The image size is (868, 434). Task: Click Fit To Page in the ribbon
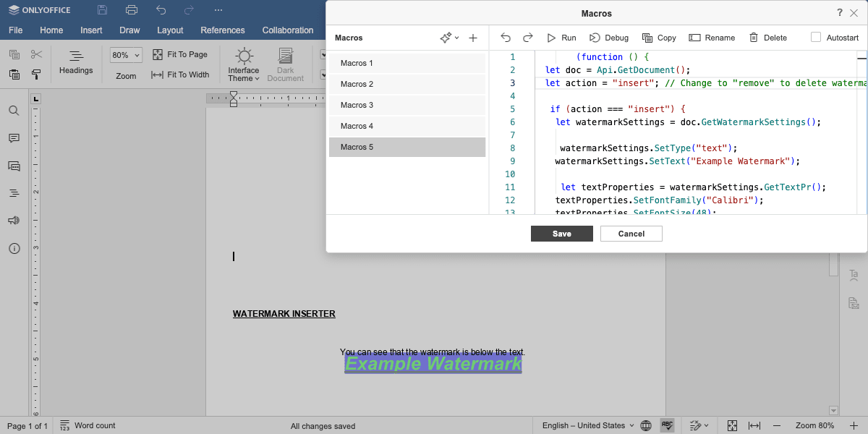coord(179,55)
